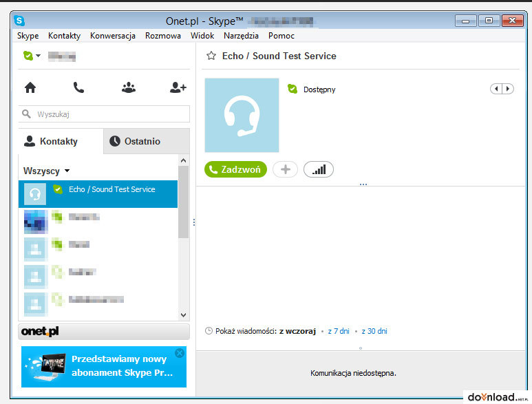Switch to the Ostatnio tab
The image size is (532, 404).
pyautogui.click(x=146, y=141)
